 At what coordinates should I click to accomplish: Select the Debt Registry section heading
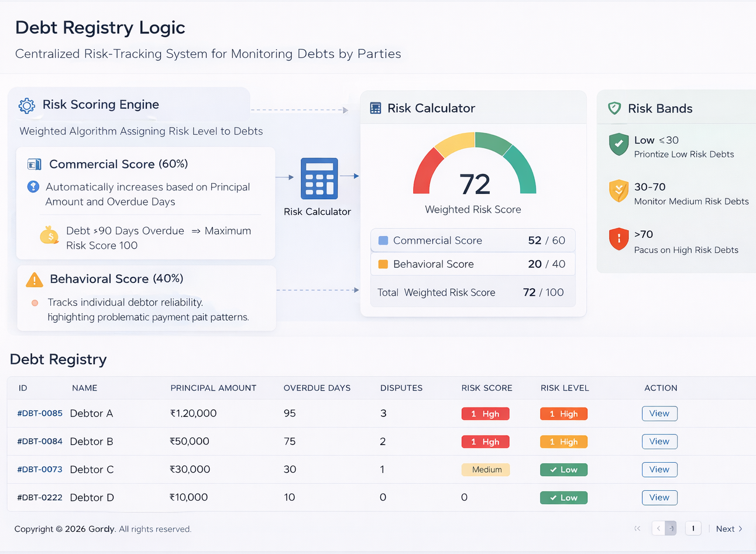(x=58, y=360)
